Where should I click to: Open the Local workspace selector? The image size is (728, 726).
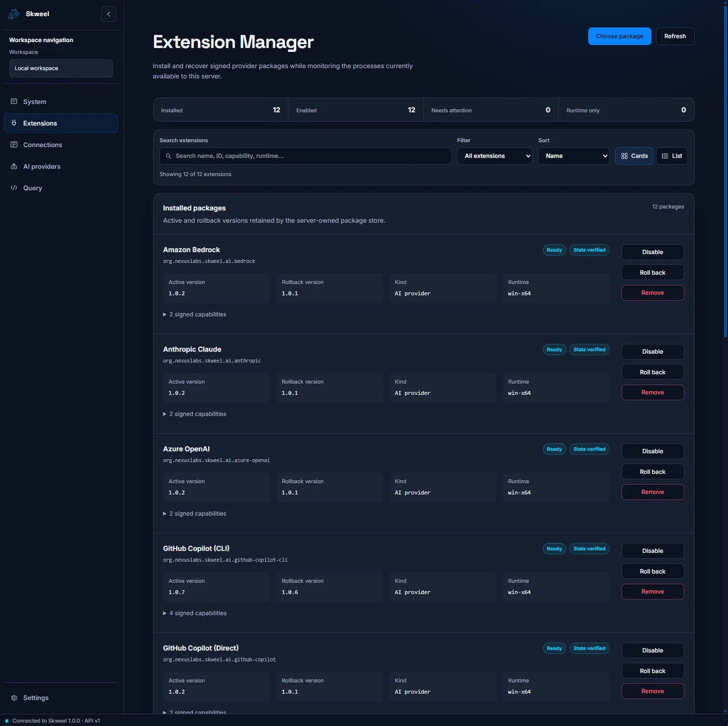[61, 68]
